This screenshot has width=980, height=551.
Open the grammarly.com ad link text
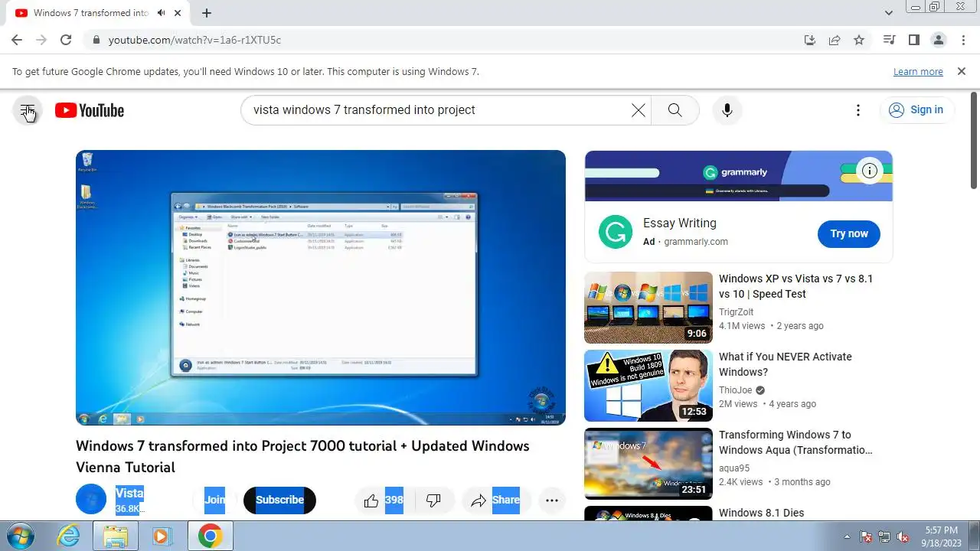(x=696, y=241)
